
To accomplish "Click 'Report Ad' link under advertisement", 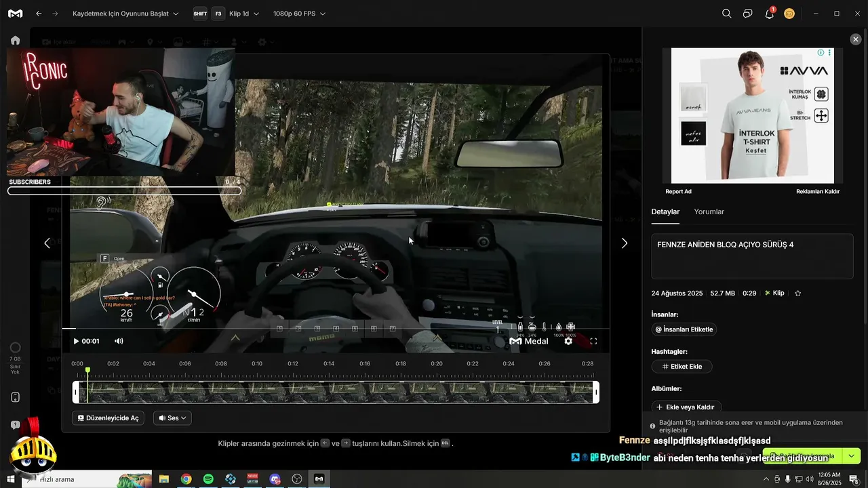I will 678,192.
